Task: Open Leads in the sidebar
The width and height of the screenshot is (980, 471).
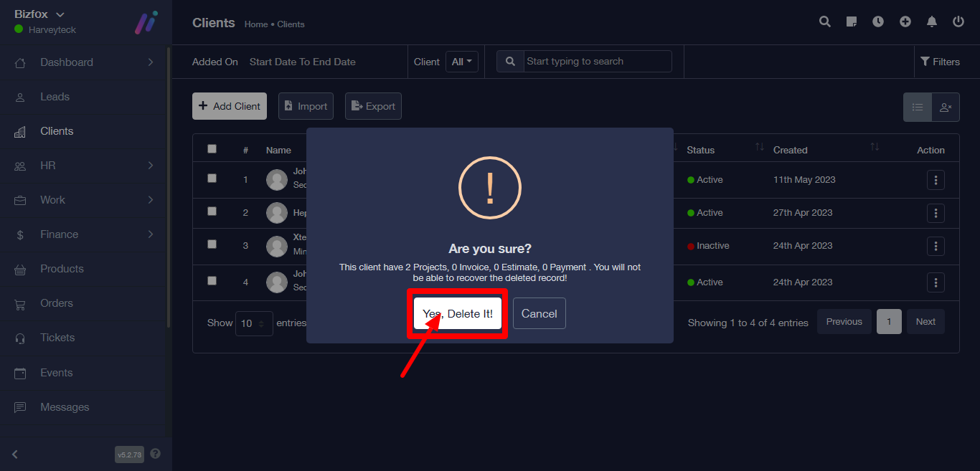Action: coord(55,97)
